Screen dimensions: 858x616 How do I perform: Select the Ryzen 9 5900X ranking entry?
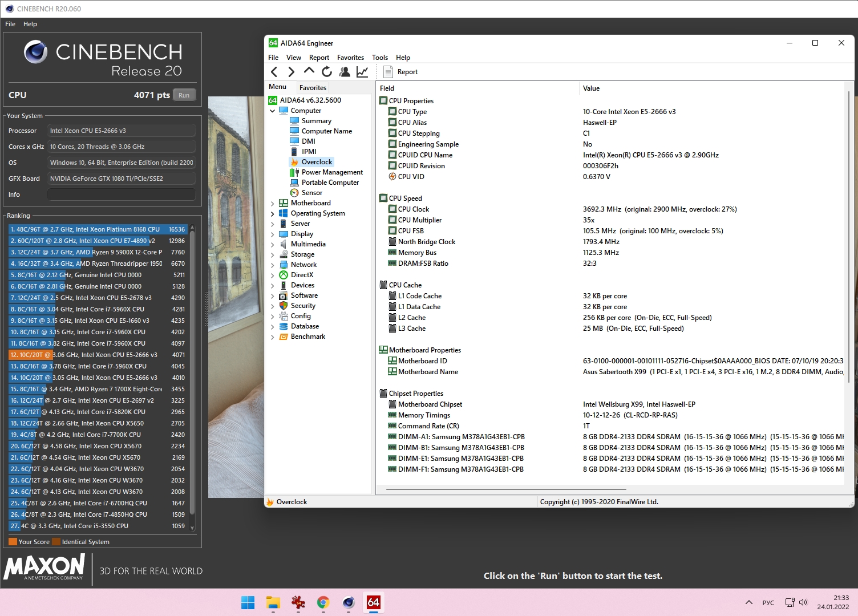pyautogui.click(x=98, y=252)
